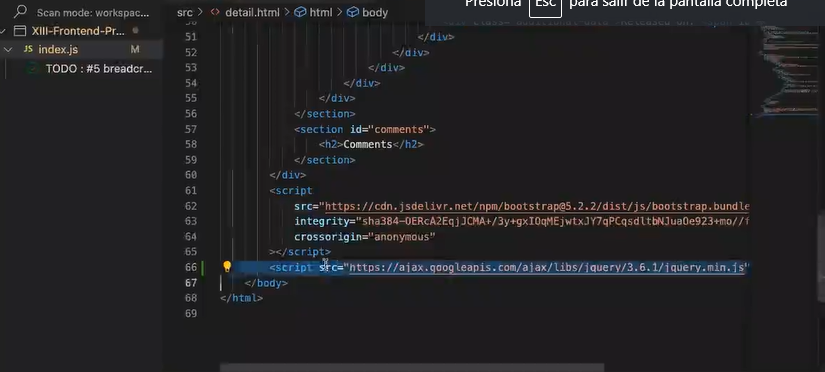The height and width of the screenshot is (372, 825).
Task: Click the opening <script tag on line 61
Action: (x=291, y=190)
